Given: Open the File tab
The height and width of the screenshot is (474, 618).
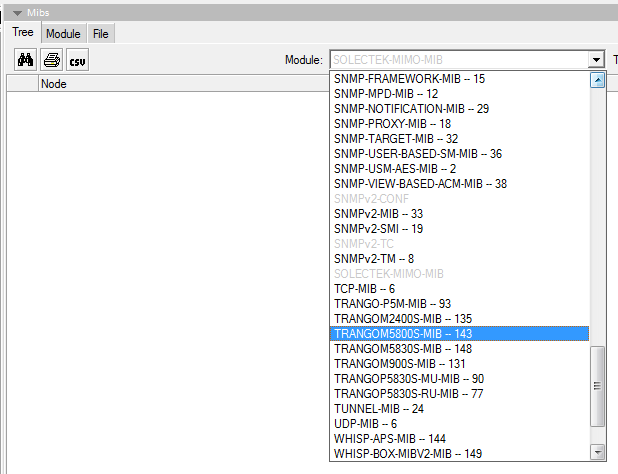Looking at the screenshot, I should click(x=101, y=34).
